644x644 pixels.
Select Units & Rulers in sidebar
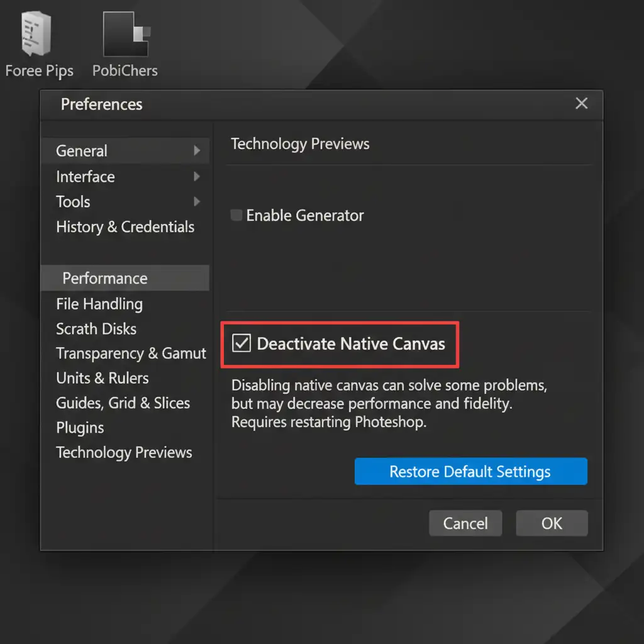103,378
